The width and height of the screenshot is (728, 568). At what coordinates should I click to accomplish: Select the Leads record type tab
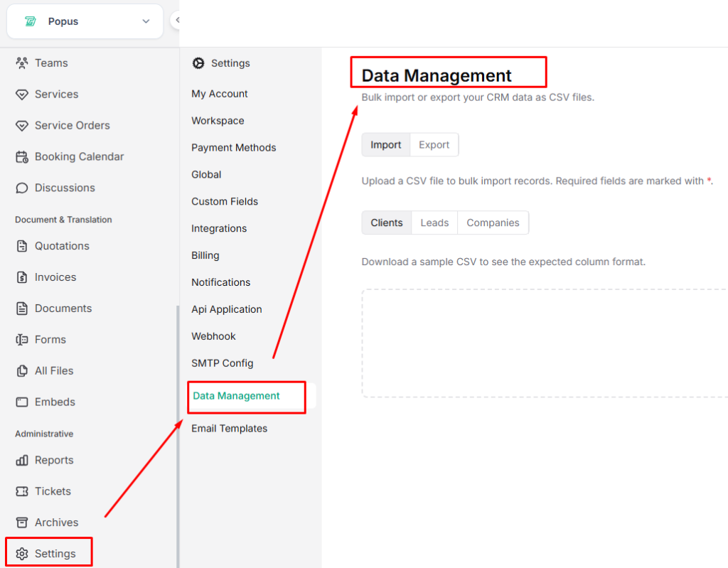point(434,223)
